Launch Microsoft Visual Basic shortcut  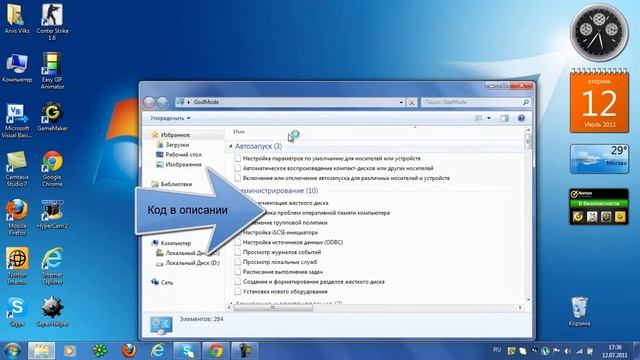(x=17, y=121)
